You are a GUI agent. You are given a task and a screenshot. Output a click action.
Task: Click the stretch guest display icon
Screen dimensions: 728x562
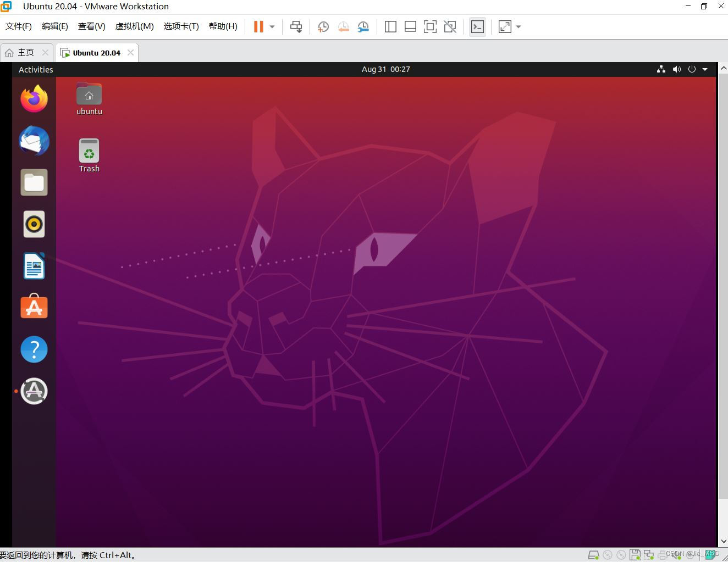point(505,26)
